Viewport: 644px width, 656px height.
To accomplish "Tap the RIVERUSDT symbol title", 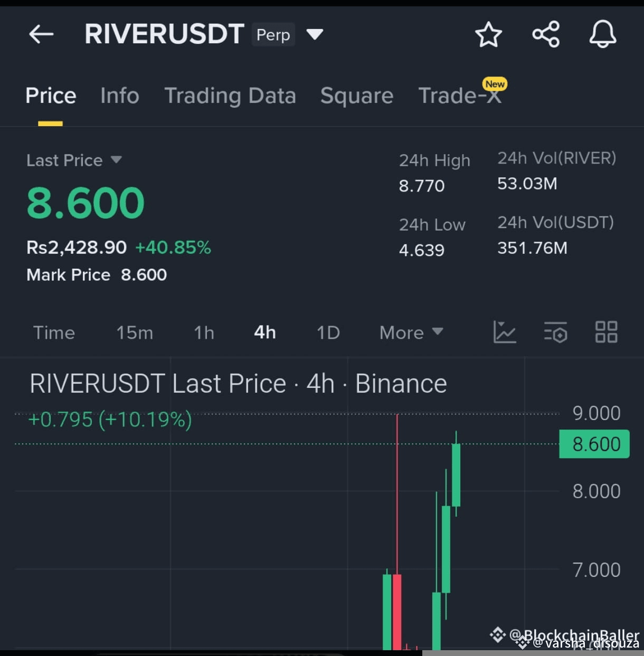I will pos(164,34).
